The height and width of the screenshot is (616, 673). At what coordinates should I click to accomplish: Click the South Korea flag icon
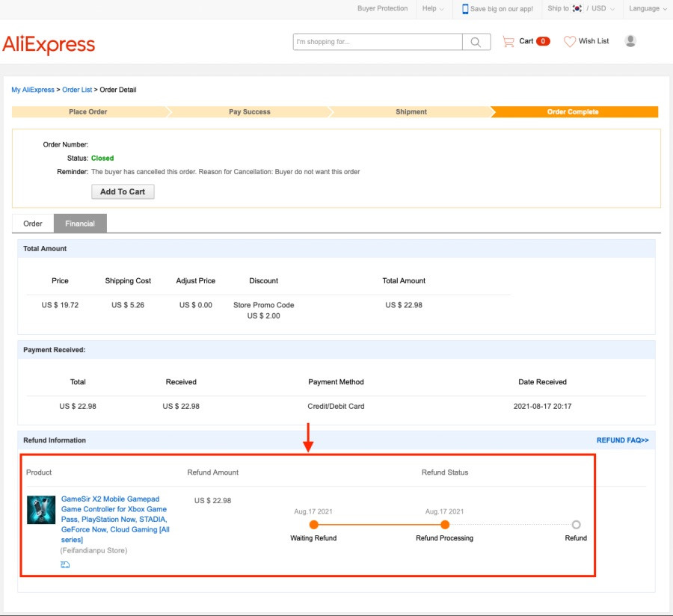point(577,8)
